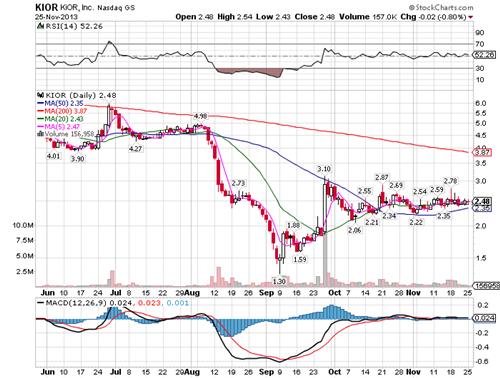Click the 'Close 2.48' header value

pyautogui.click(x=315, y=17)
